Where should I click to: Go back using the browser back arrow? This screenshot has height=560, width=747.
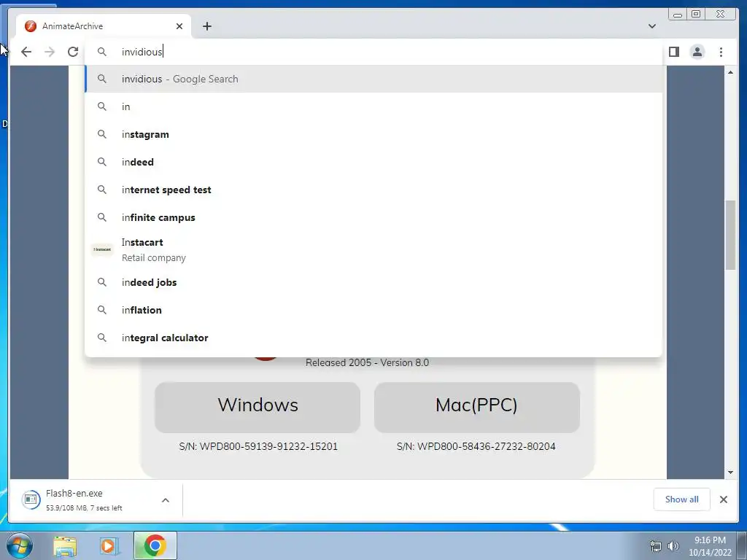(x=26, y=52)
